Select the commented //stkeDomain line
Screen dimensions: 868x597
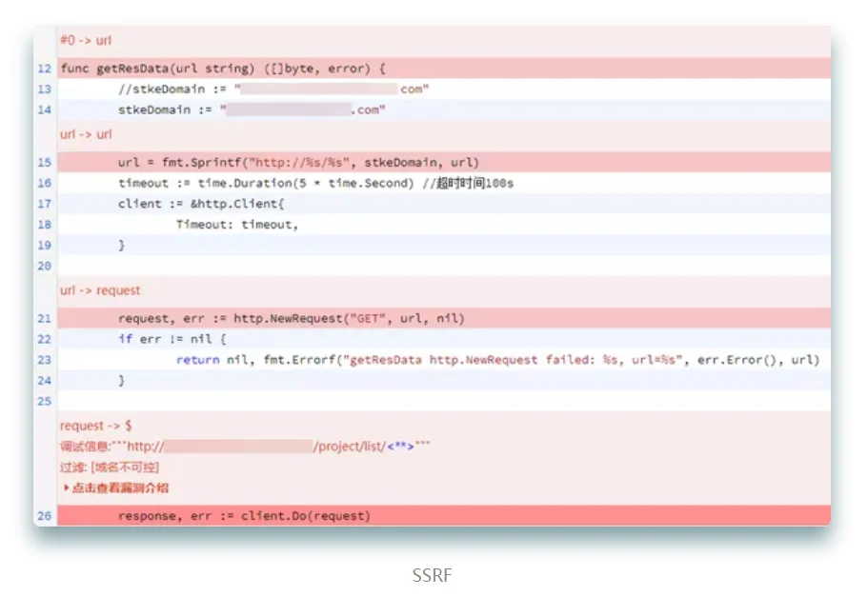pyautogui.click(x=444, y=90)
